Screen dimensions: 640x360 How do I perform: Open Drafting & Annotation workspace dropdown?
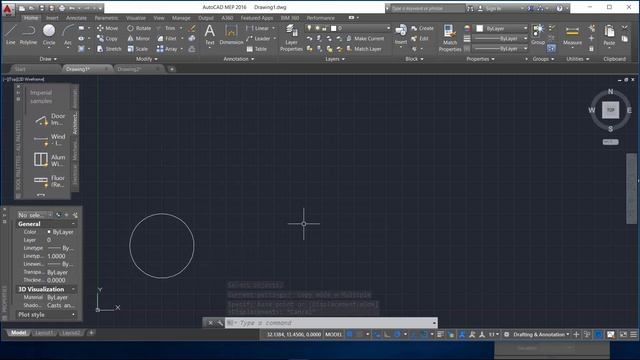tap(541, 334)
